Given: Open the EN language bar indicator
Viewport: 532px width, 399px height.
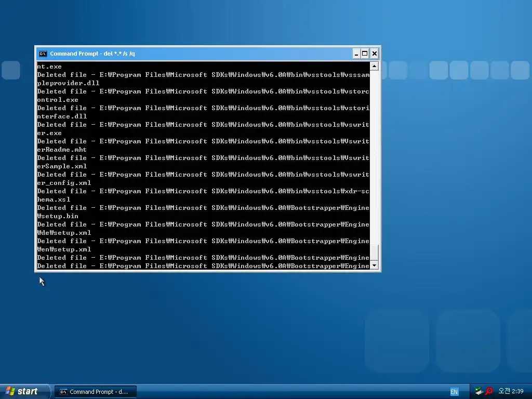Looking at the screenshot, I should (x=454, y=392).
